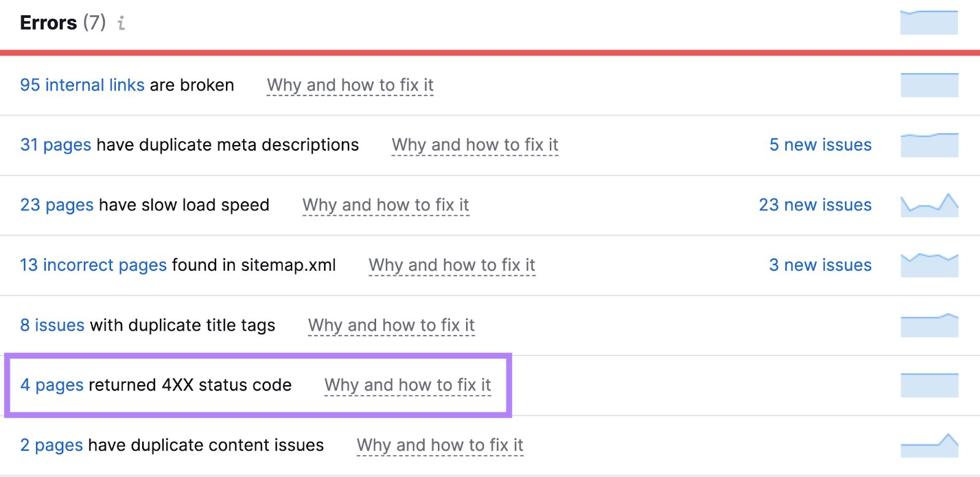Open '4 pages' returned 4XX status link

51,385
